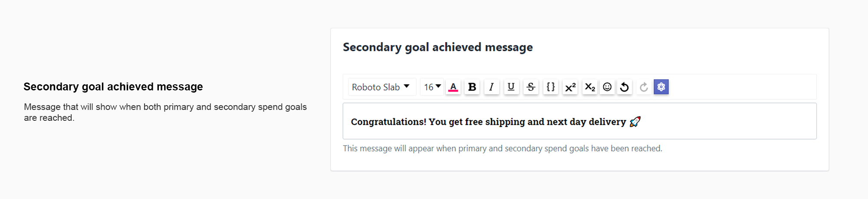Viewport: 868px width, 199px height.
Task: Click the helper text below the editor
Action: 502,149
